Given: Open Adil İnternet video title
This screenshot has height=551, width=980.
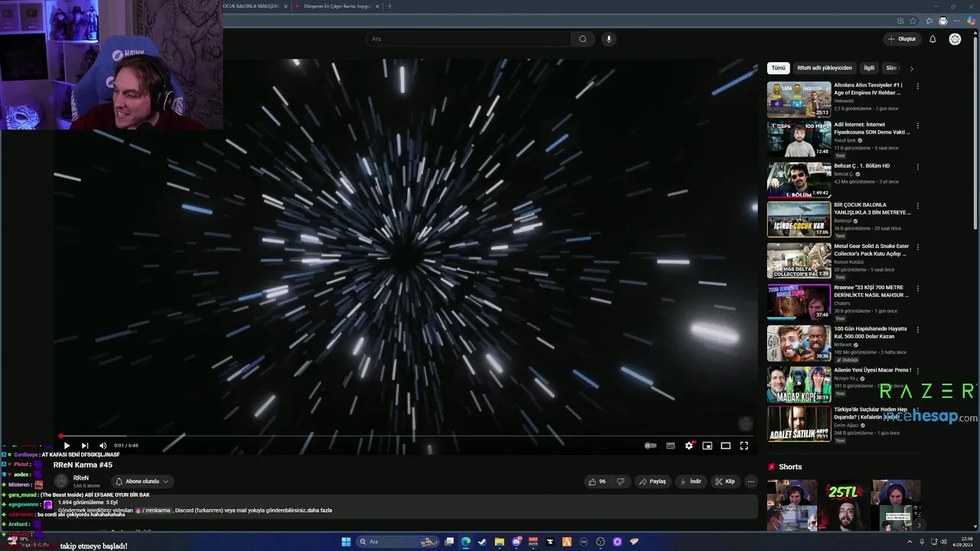Looking at the screenshot, I should point(871,128).
